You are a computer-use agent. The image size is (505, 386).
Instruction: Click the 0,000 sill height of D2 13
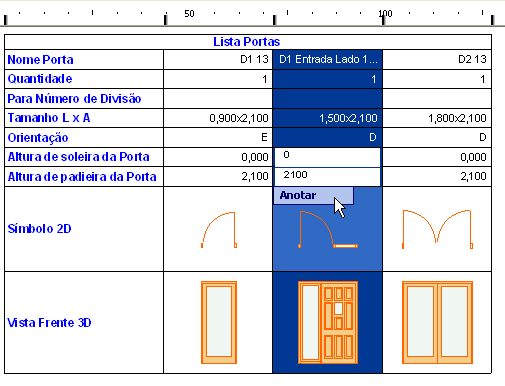437,157
